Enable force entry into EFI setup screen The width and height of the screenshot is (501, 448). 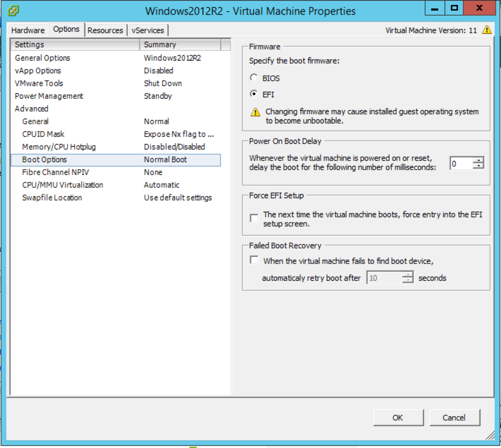(x=254, y=218)
